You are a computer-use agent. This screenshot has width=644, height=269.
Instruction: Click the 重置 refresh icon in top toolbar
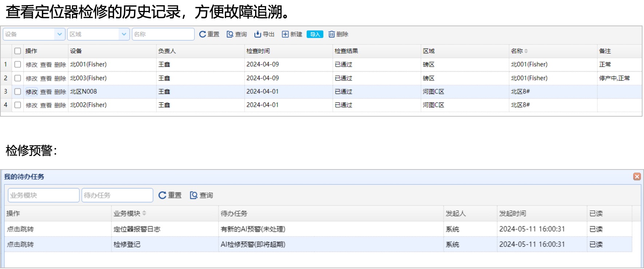[202, 34]
